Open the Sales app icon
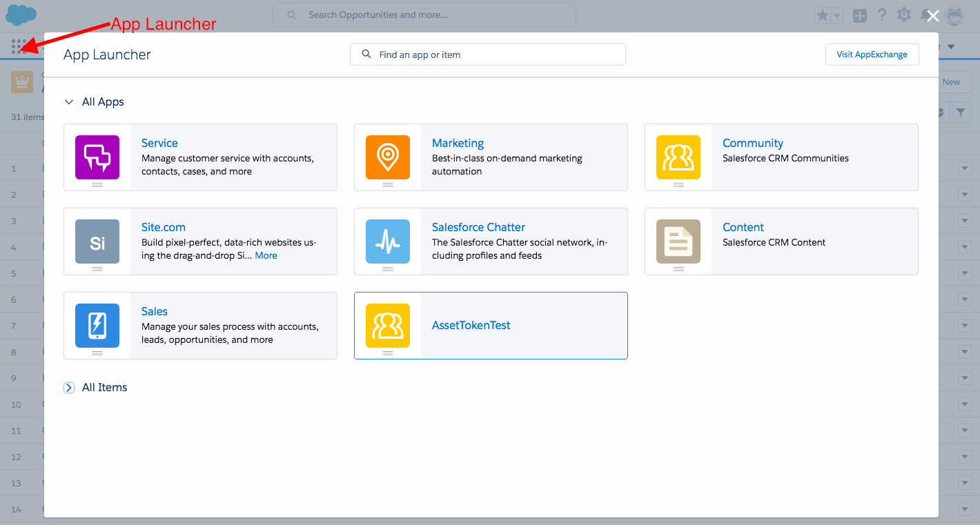Image resolution: width=980 pixels, height=525 pixels. click(x=97, y=326)
